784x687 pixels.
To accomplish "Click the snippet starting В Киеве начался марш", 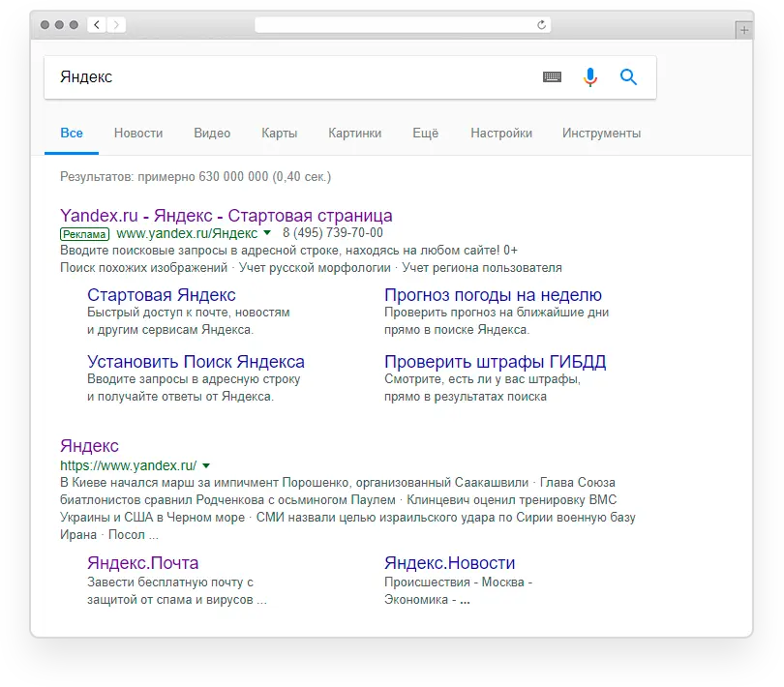I will [x=348, y=509].
